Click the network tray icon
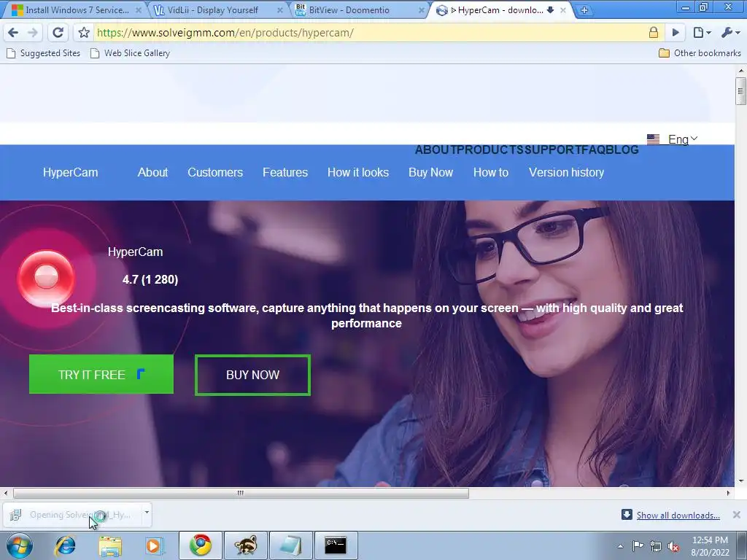The image size is (747, 560). coord(656,546)
